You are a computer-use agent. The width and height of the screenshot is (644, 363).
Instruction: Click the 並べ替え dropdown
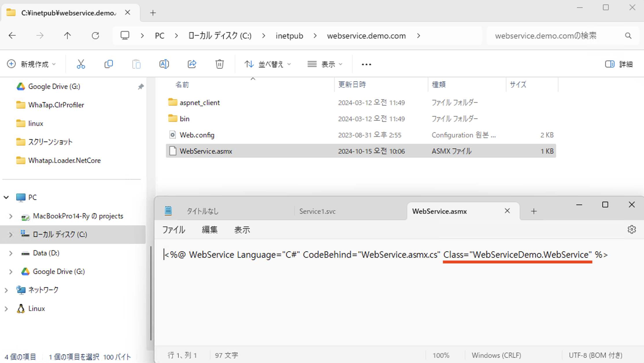click(267, 64)
